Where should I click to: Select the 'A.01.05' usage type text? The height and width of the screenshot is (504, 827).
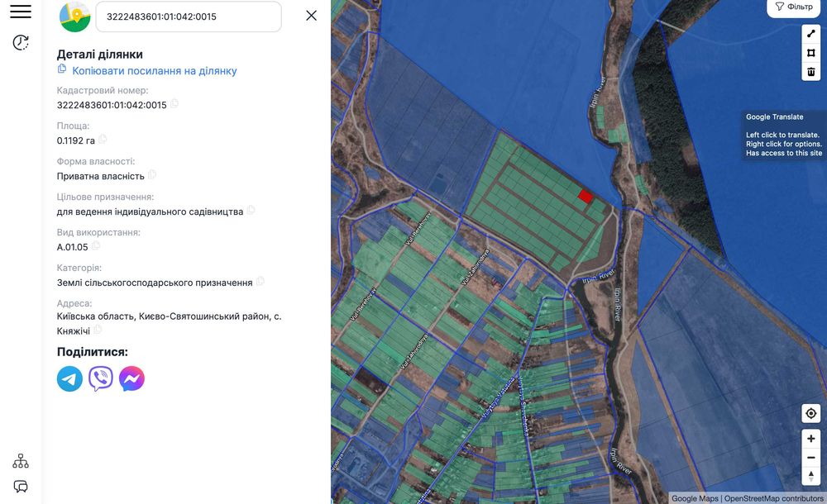(x=73, y=247)
